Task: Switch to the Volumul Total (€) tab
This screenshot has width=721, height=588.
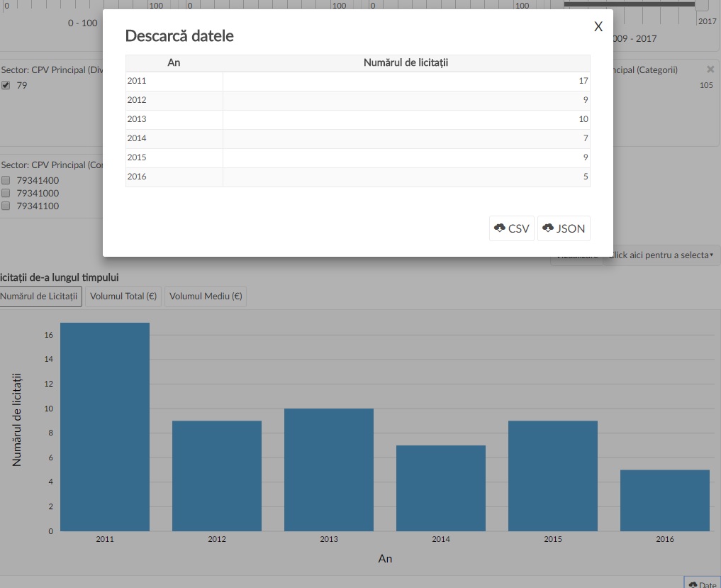Action: click(x=123, y=296)
